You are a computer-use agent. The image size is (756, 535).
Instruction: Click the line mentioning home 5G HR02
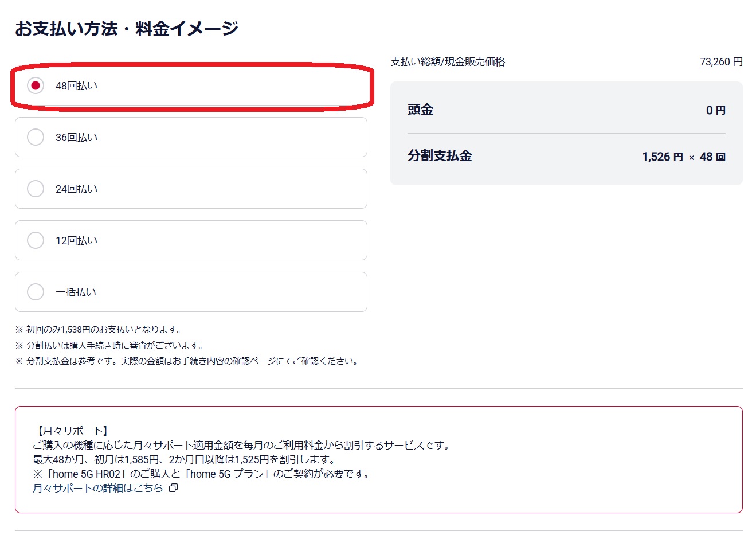[x=203, y=474]
